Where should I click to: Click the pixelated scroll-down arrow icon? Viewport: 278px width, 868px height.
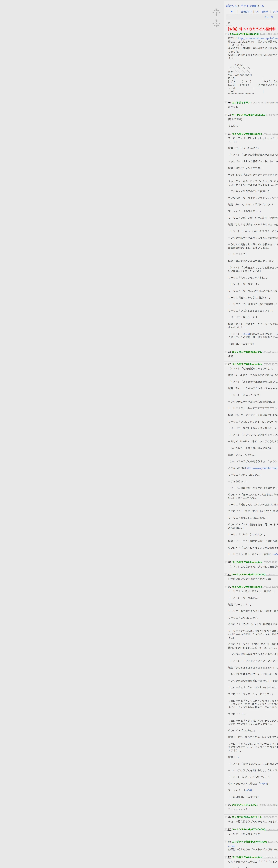click(x=216, y=23)
